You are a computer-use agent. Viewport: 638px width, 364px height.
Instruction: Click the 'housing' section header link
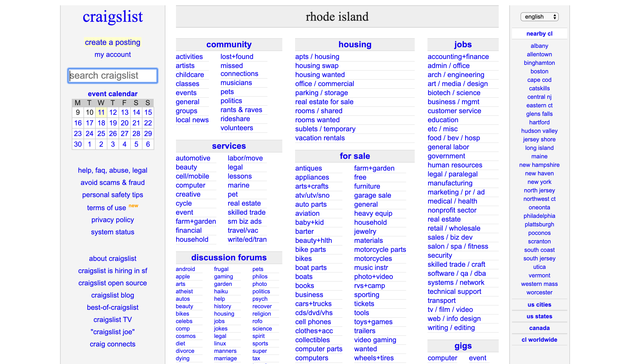355,44
